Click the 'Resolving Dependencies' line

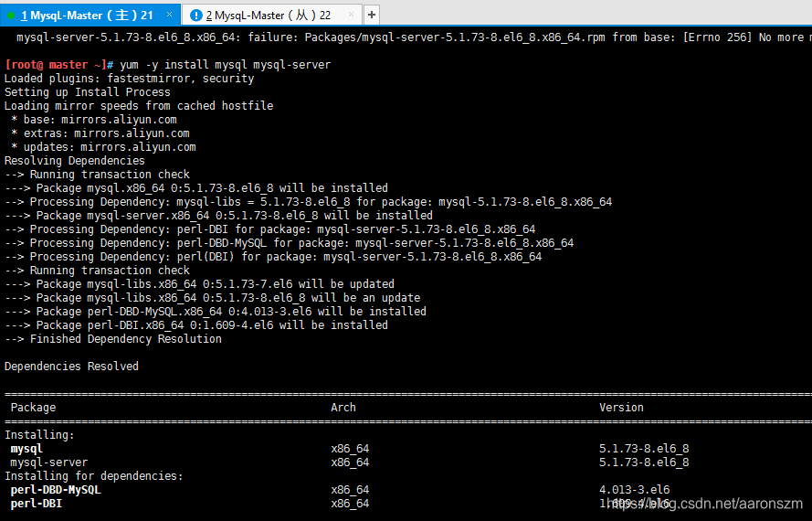[75, 161]
